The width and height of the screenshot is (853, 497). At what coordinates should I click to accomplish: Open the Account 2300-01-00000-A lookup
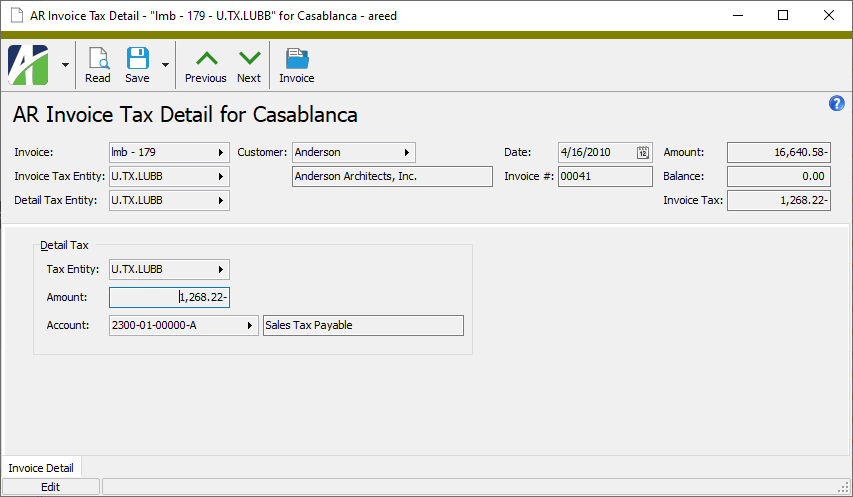coord(249,326)
